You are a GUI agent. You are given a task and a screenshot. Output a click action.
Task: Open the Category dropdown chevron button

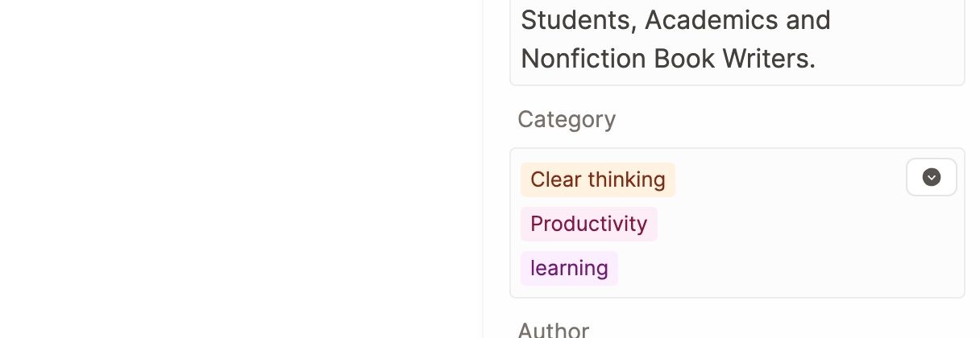(x=931, y=177)
